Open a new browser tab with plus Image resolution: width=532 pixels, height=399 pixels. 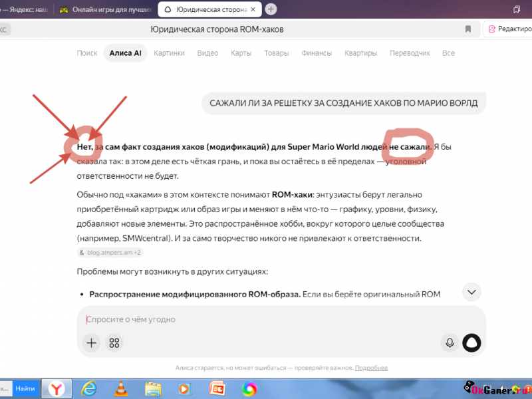click(x=271, y=9)
